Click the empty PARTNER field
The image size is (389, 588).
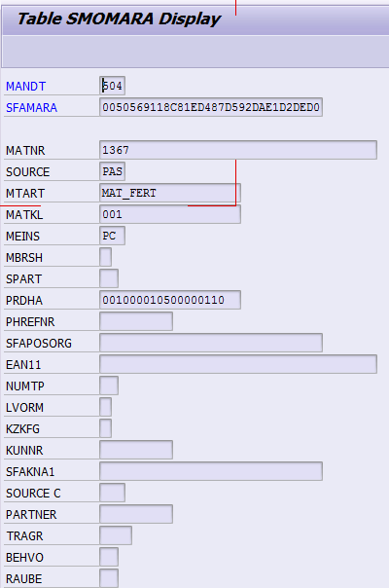tap(136, 513)
